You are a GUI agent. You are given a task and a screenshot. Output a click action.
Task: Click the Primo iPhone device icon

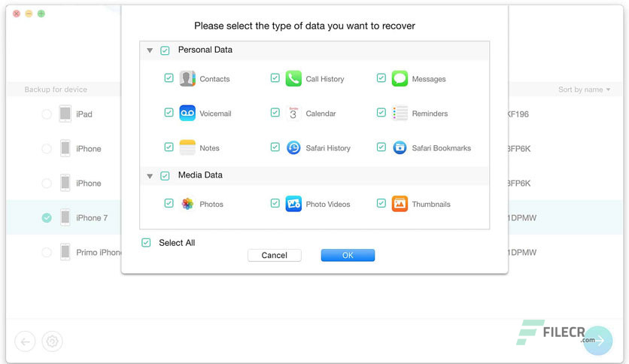(x=65, y=252)
